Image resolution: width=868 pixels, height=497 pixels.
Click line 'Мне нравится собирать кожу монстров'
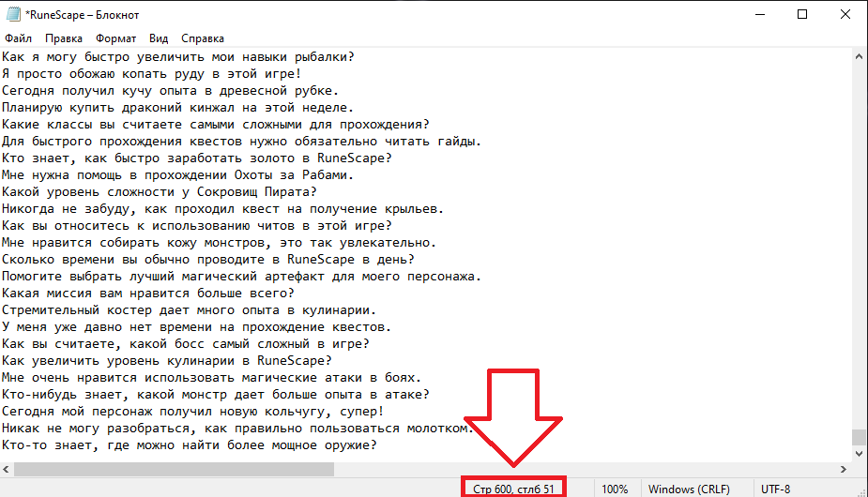tap(220, 243)
